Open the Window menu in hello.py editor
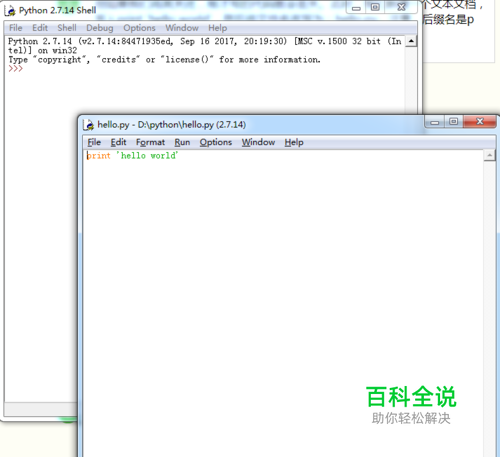The width and height of the screenshot is (500, 457). coord(258,142)
